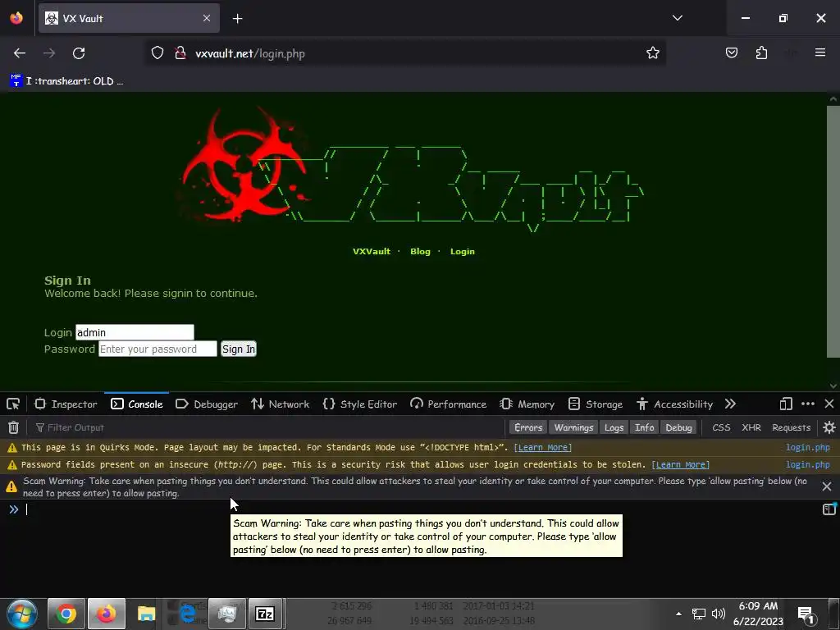Viewport: 840px width, 630px height.
Task: Open File Explorer from the taskbar
Action: pos(146,614)
